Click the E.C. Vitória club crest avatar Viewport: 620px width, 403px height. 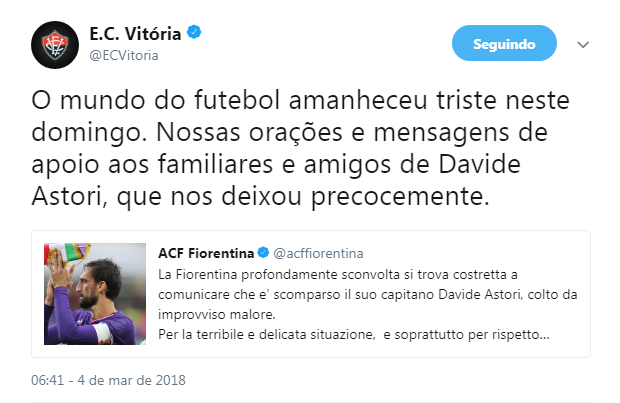(55, 45)
